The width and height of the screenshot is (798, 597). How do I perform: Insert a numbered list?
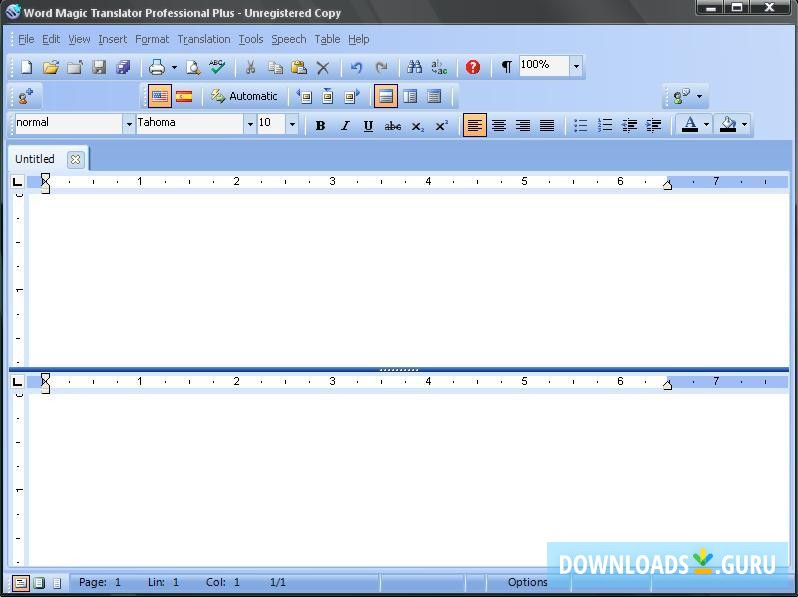(x=605, y=125)
